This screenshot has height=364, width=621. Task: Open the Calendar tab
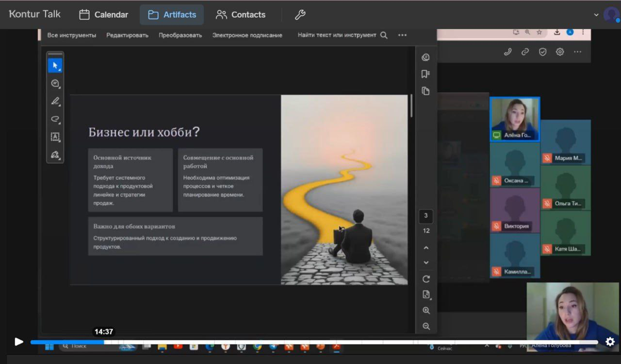coord(103,14)
